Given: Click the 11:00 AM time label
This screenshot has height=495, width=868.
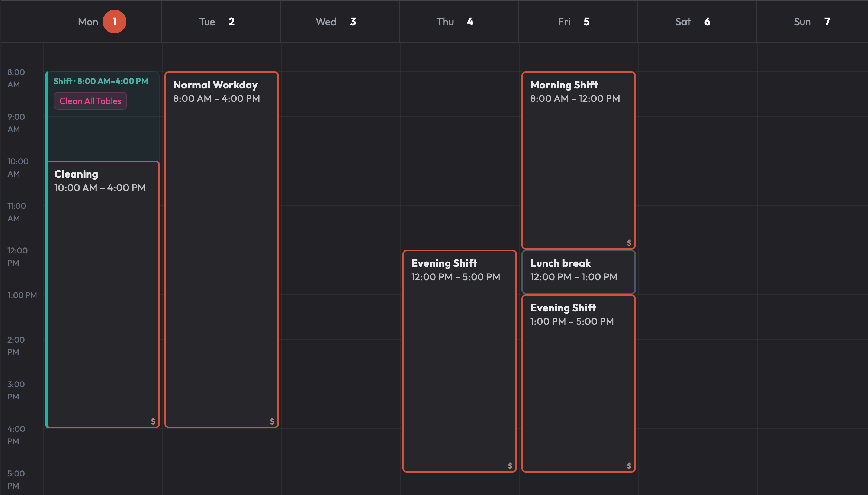Looking at the screenshot, I should coord(17,212).
